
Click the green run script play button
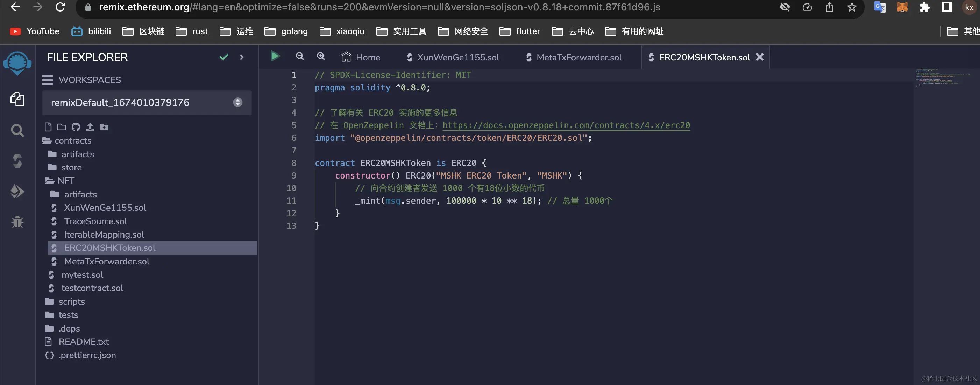tap(275, 57)
